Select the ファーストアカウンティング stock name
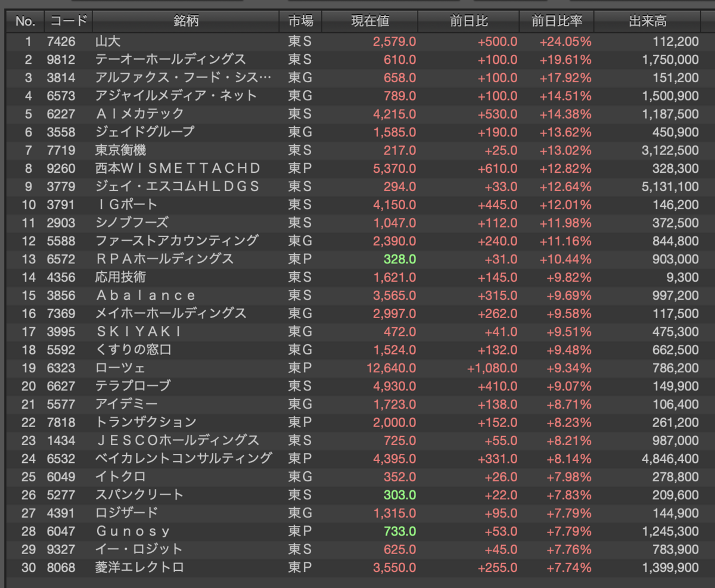The image size is (715, 588). click(x=177, y=240)
